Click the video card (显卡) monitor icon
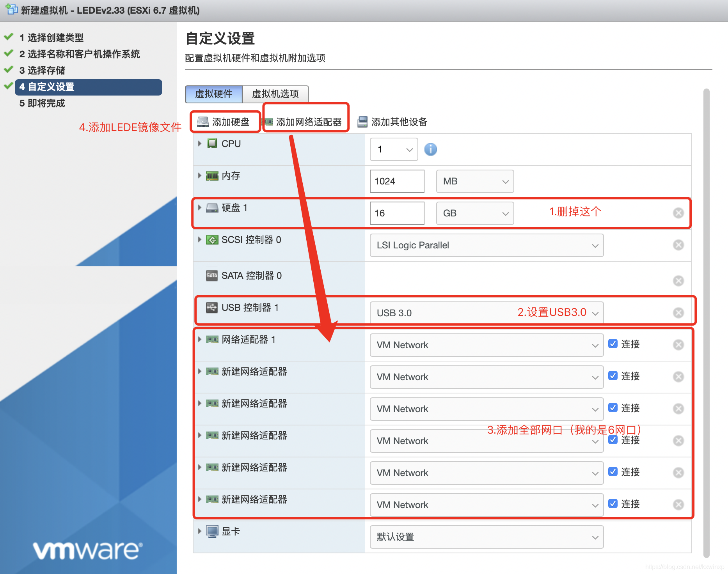This screenshot has width=728, height=574. [x=212, y=531]
